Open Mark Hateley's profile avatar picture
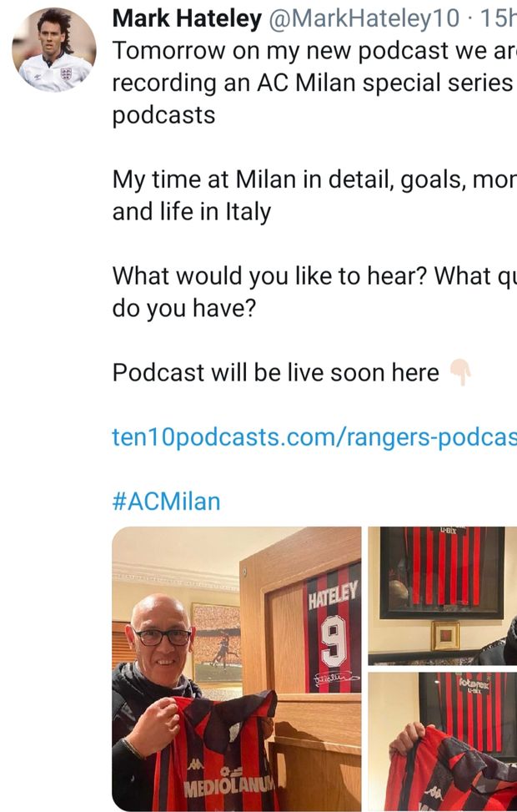 click(54, 50)
